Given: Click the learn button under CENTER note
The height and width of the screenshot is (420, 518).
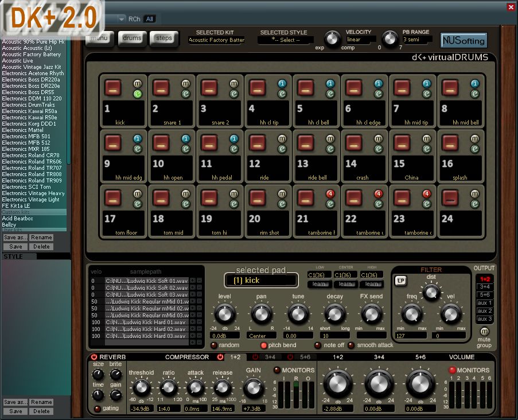Looking at the screenshot, I should pyautogui.click(x=346, y=284).
